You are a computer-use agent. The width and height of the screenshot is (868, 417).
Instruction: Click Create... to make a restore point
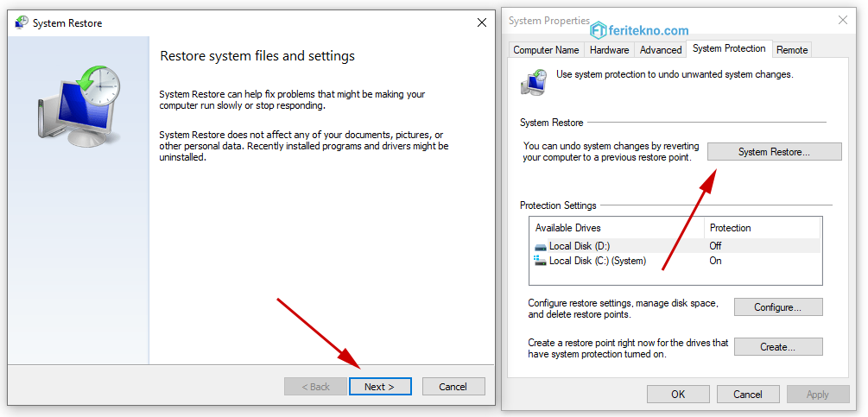point(778,347)
